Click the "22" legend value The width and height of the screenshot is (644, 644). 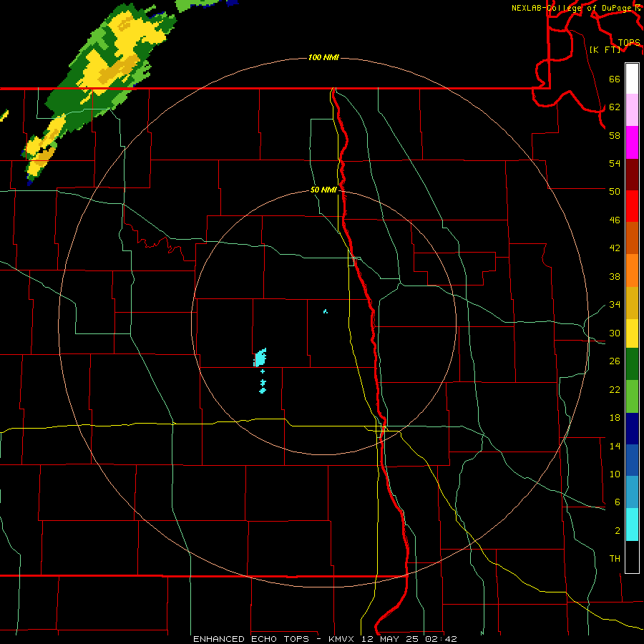pyautogui.click(x=615, y=390)
